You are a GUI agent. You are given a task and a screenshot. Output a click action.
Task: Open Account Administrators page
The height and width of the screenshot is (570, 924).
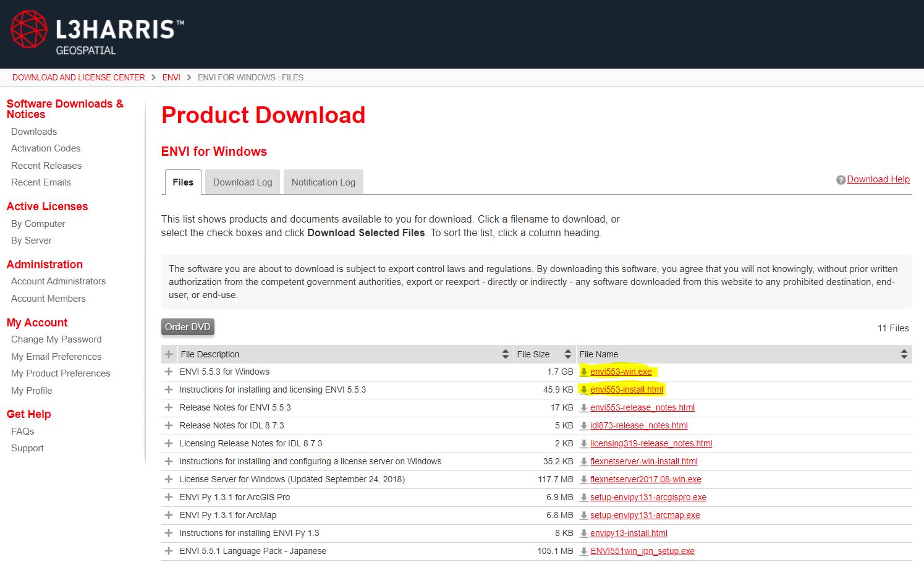coord(59,281)
